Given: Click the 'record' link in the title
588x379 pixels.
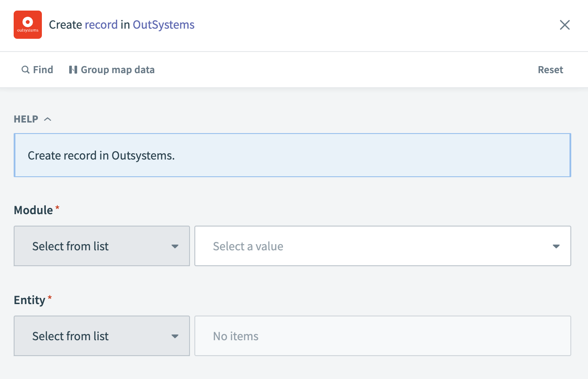Looking at the screenshot, I should pos(101,25).
